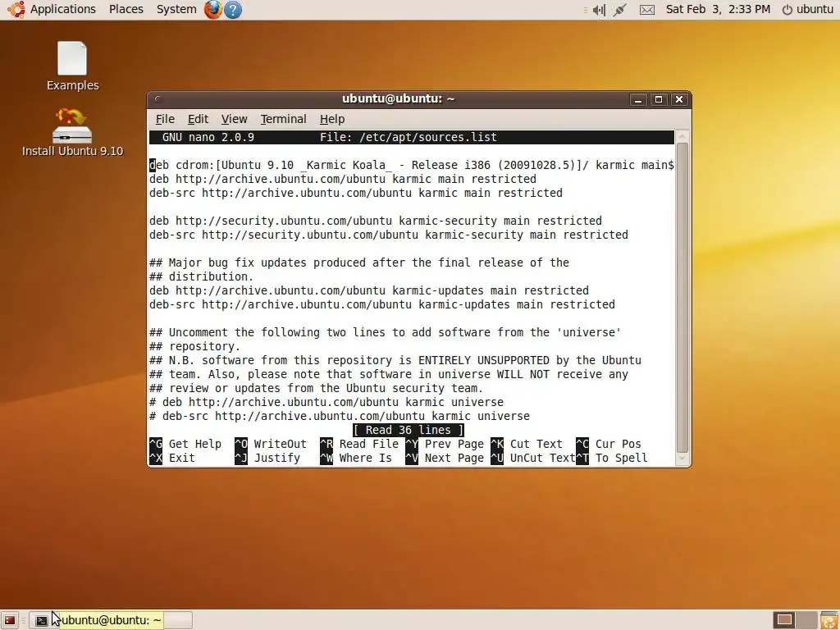Open the Places menu

126,9
